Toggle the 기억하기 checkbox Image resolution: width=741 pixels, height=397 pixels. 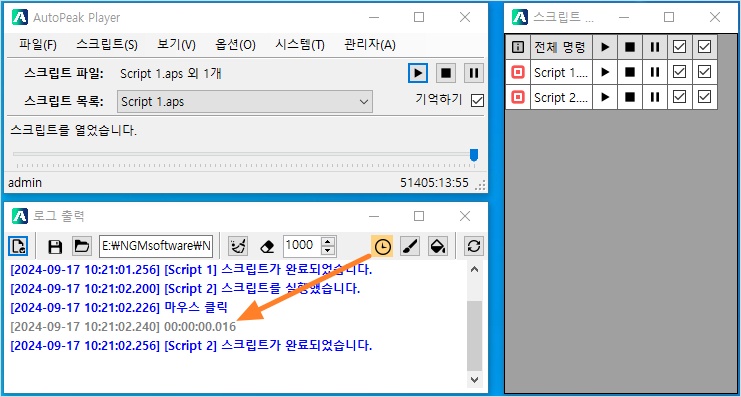(x=478, y=100)
